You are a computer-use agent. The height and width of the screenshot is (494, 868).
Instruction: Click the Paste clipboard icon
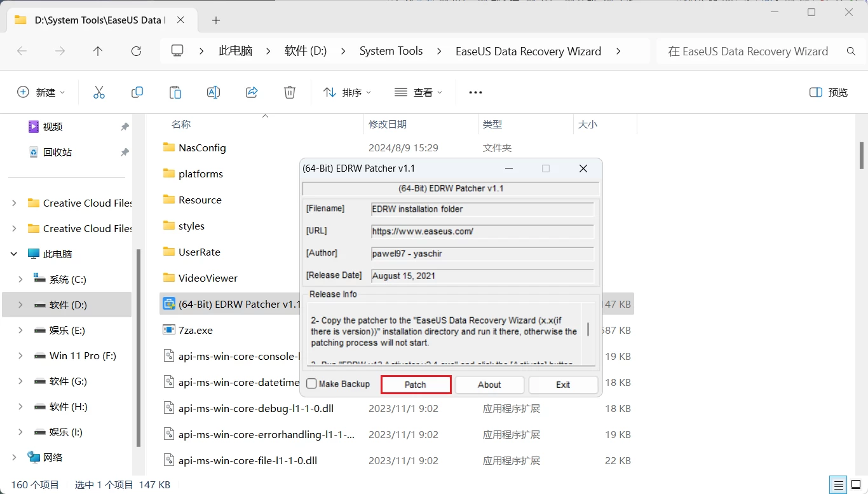175,92
